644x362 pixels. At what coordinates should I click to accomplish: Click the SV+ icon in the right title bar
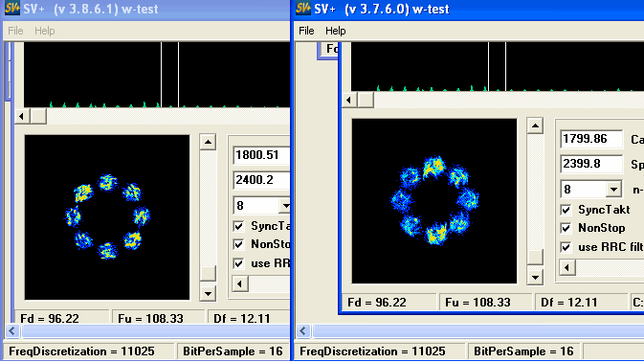click(303, 9)
